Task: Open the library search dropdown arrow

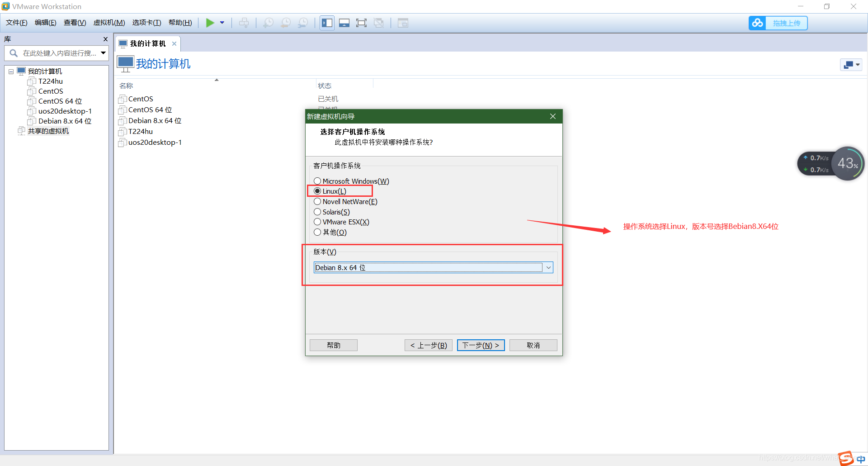Action: (104, 53)
